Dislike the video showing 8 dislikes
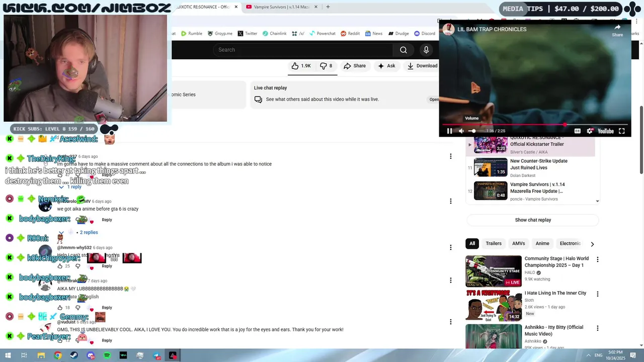 tap(326, 66)
